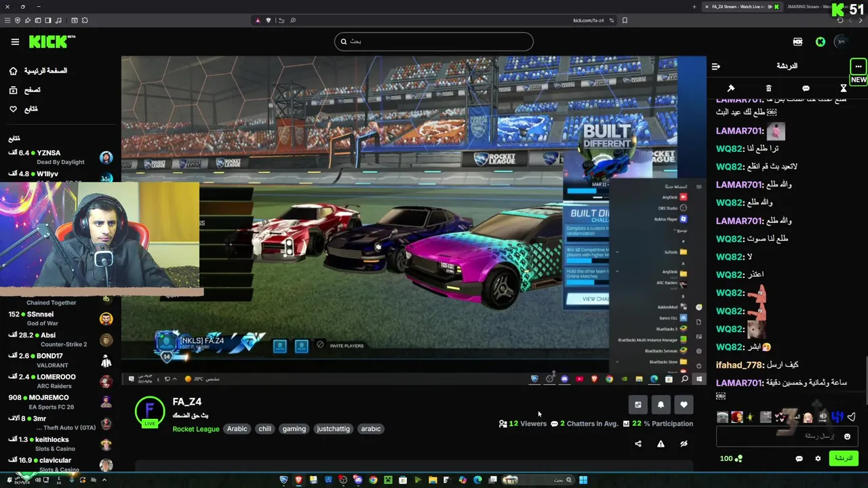Click the chat message input field

tap(787, 436)
